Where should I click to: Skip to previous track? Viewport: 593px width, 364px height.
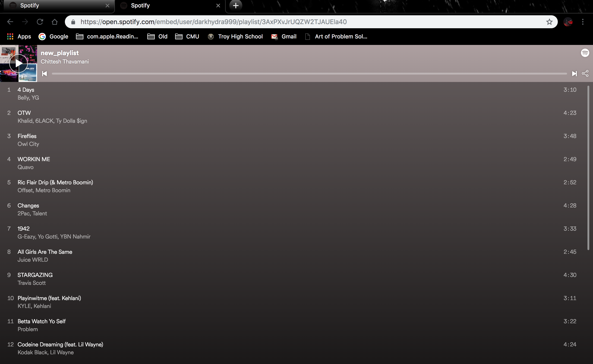click(44, 73)
